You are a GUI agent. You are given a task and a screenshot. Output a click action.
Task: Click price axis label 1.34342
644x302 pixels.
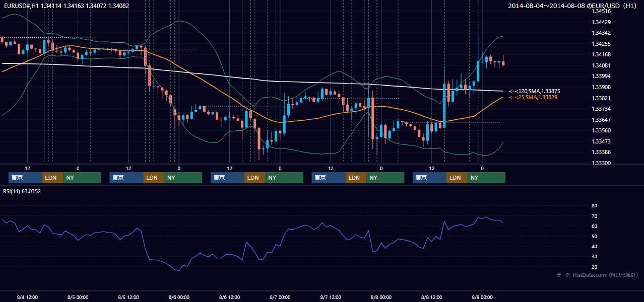[602, 33]
